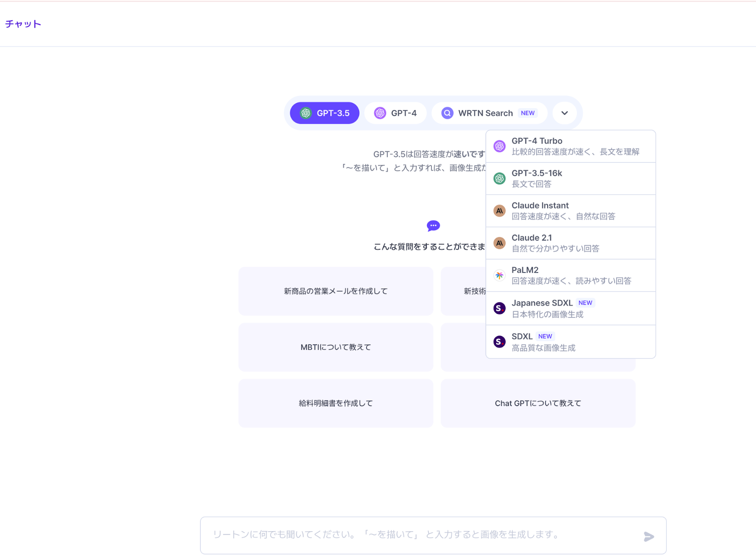Click the PaLM2 colorful star icon
Screen dimensions: 756x560
click(x=499, y=276)
